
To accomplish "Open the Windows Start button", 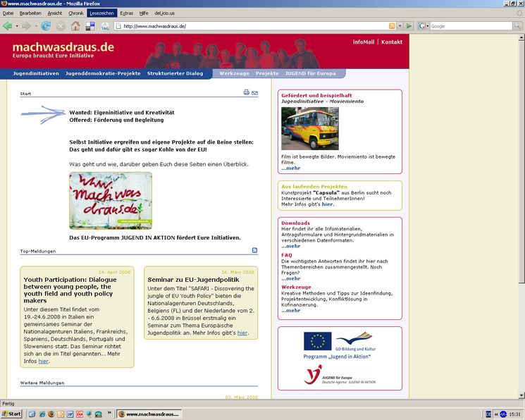I will pyautogui.click(x=11, y=414).
